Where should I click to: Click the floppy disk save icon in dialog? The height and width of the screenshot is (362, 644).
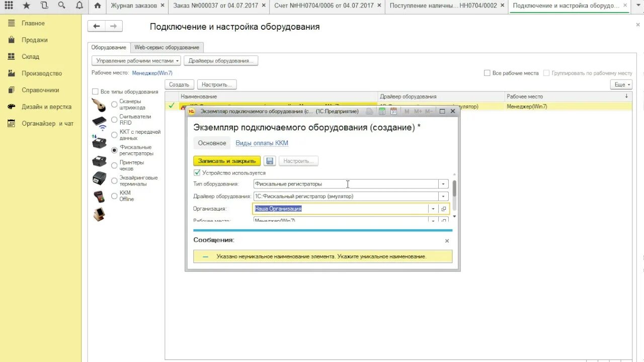[270, 161]
